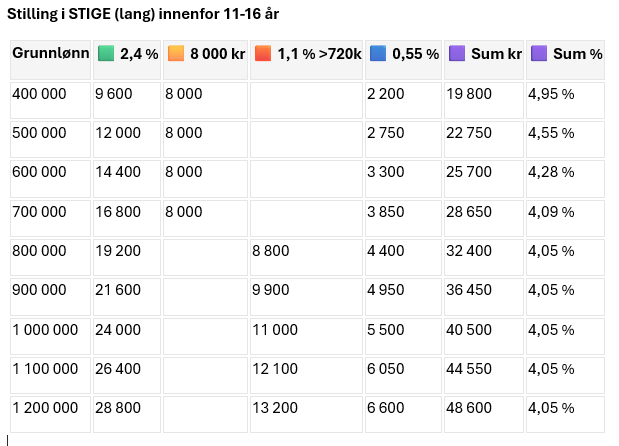
Task: Click the 8 800 cell in 1,1 % column
Action: [306, 257]
